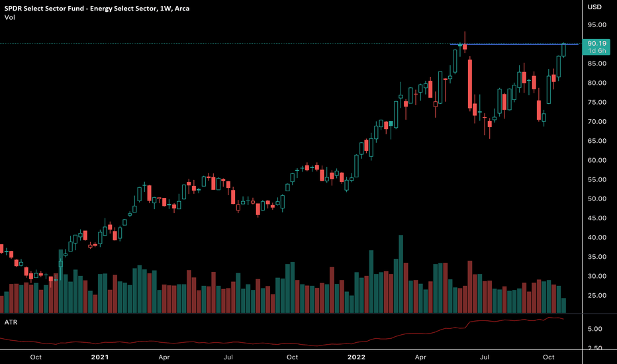Click the 30.00 price axis label
This screenshot has width=617, height=364.
point(597,276)
